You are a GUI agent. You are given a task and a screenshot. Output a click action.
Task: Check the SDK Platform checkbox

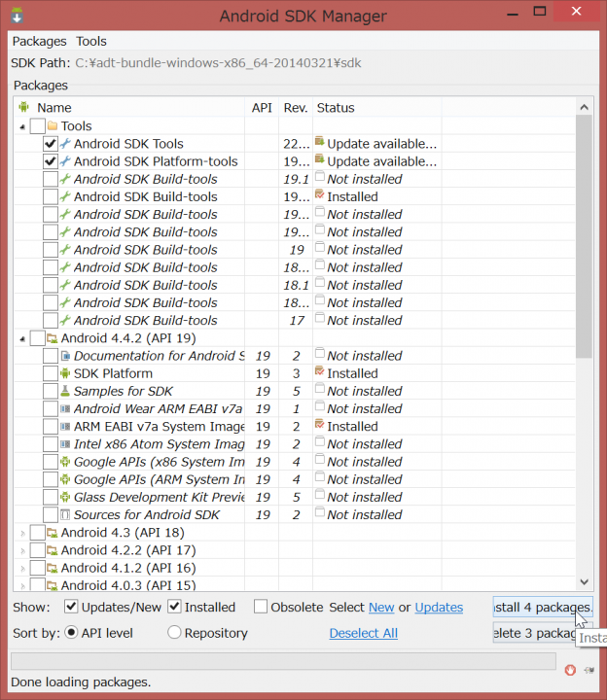tap(51, 373)
